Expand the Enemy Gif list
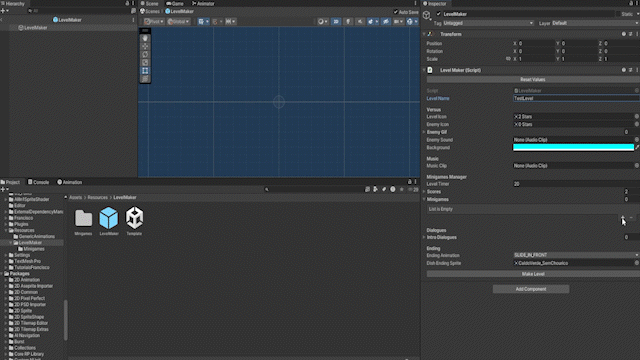 tap(424, 132)
